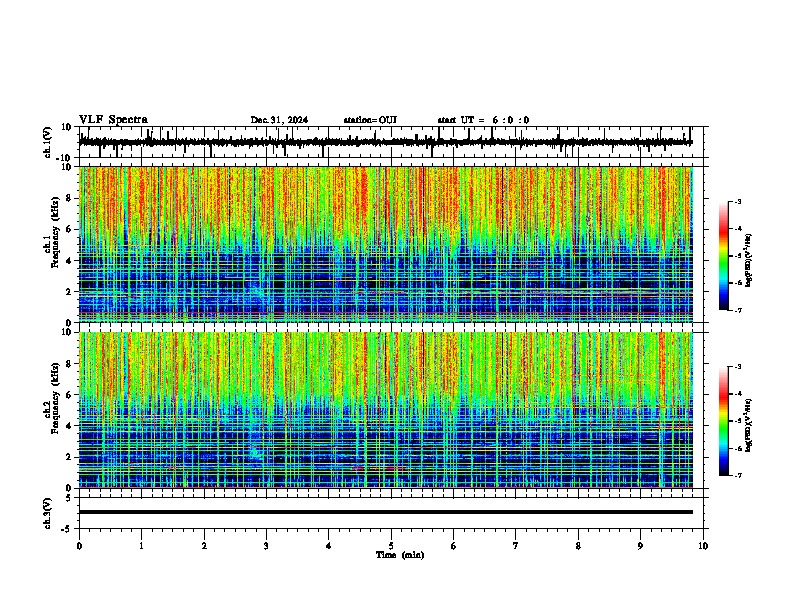Click the ch.1 voltage waveform trace panel
The height and width of the screenshot is (612, 792).
point(391,142)
